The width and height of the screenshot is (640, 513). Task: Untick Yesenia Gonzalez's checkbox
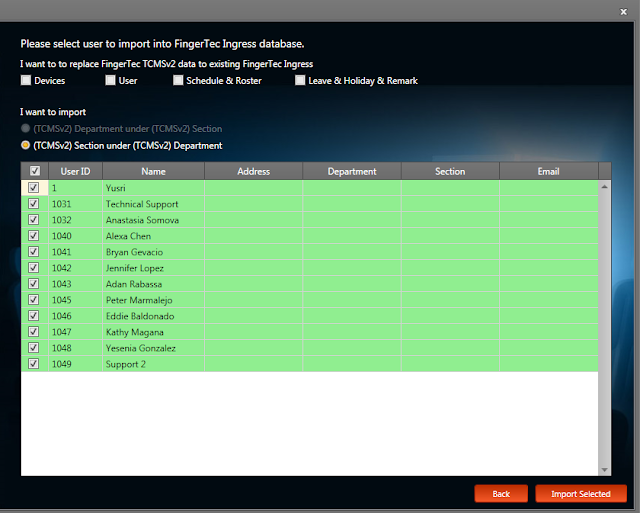tap(33, 347)
